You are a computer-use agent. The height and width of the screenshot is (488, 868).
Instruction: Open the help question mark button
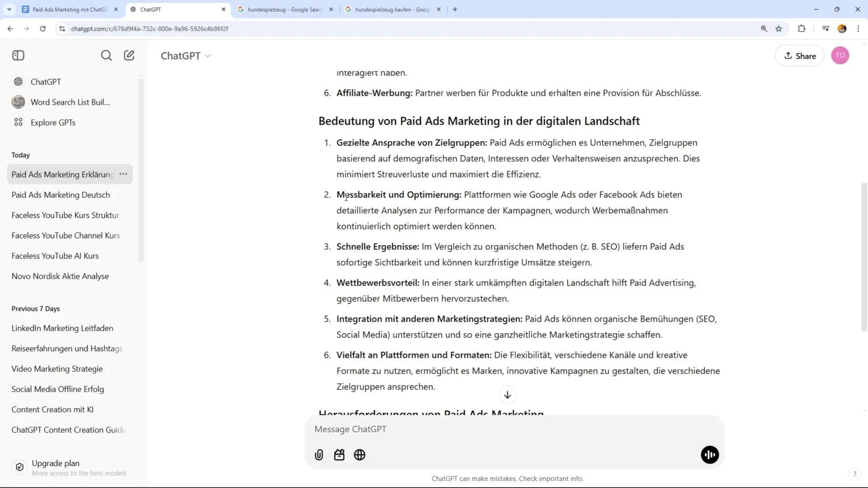(x=854, y=474)
